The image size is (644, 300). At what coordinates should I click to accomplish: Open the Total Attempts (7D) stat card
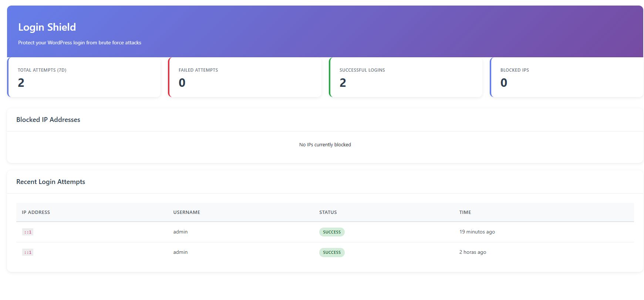click(84, 77)
